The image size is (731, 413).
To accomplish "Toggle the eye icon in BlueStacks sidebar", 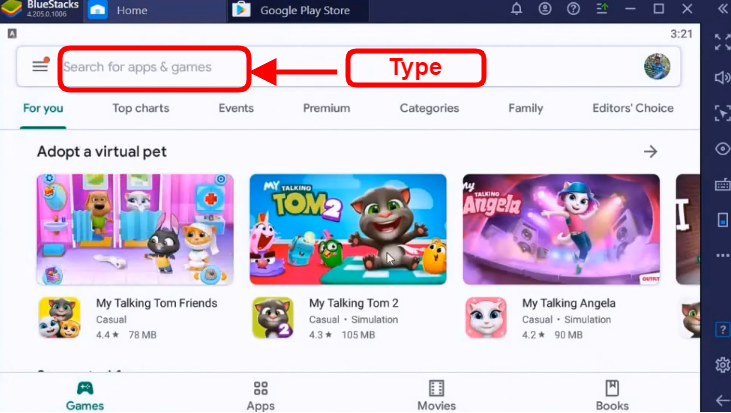I will point(722,149).
